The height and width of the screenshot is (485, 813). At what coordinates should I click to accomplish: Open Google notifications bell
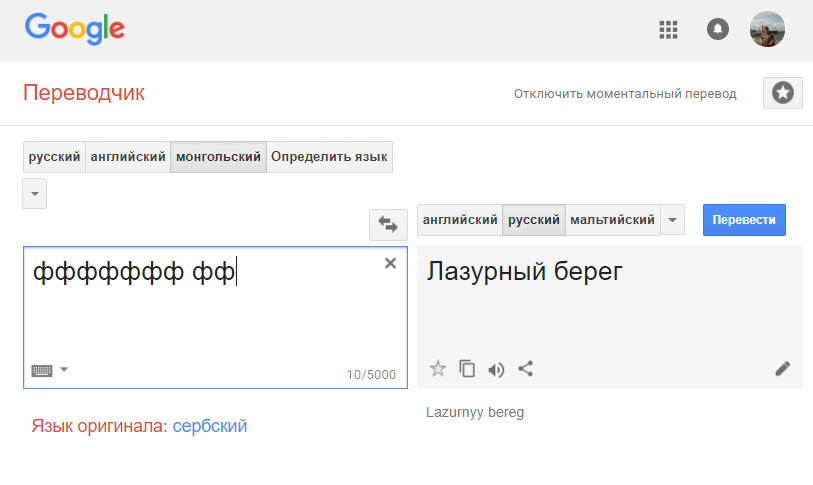pyautogui.click(x=718, y=29)
